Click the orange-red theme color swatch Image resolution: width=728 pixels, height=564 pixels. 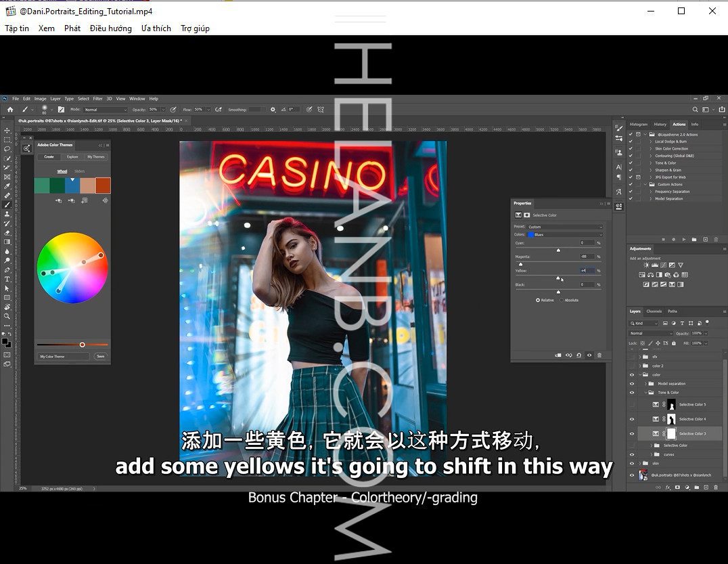click(103, 186)
